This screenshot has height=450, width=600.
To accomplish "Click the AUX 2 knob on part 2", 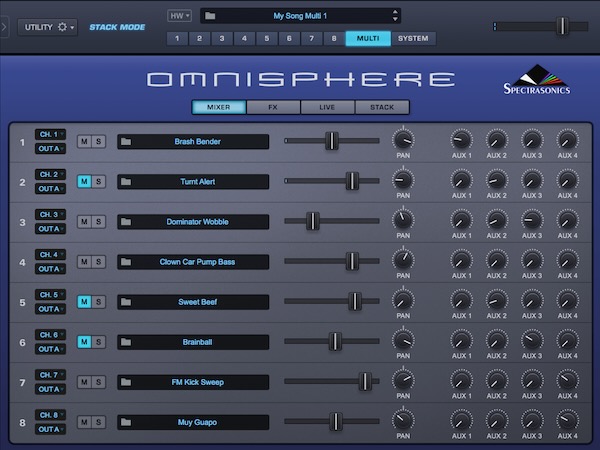I will coord(497,180).
